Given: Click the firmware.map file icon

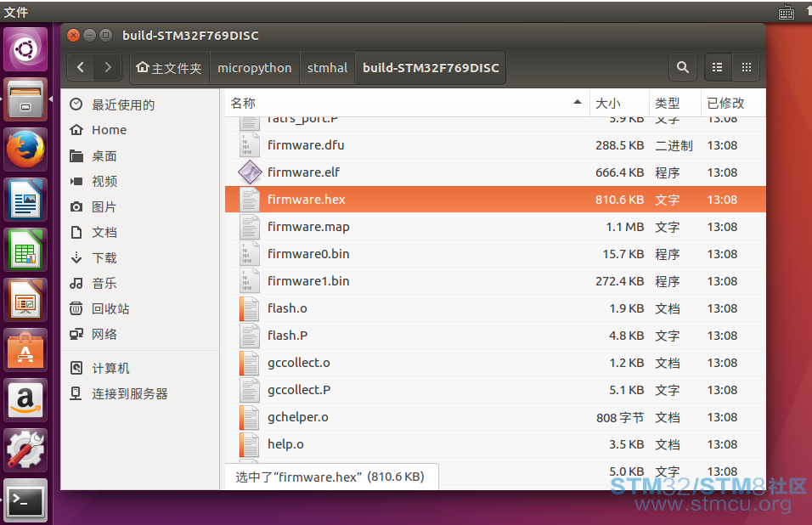Looking at the screenshot, I should click(x=249, y=227).
